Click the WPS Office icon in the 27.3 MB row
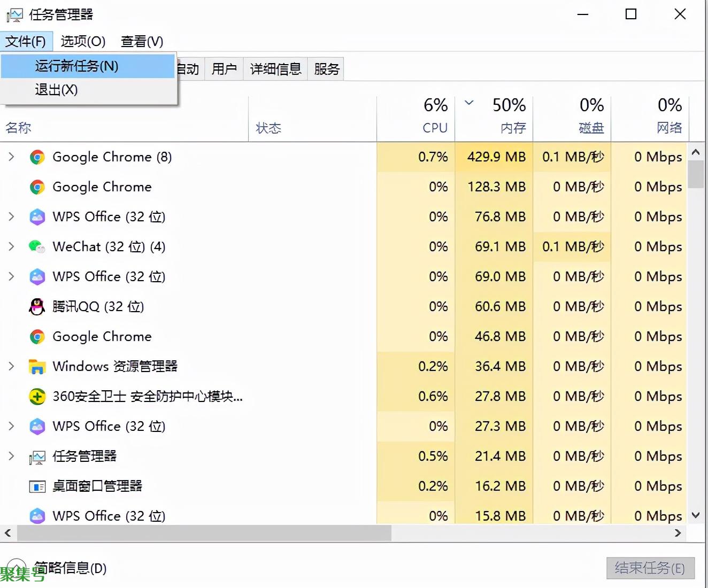Image resolution: width=708 pixels, height=588 pixels. coord(37,427)
